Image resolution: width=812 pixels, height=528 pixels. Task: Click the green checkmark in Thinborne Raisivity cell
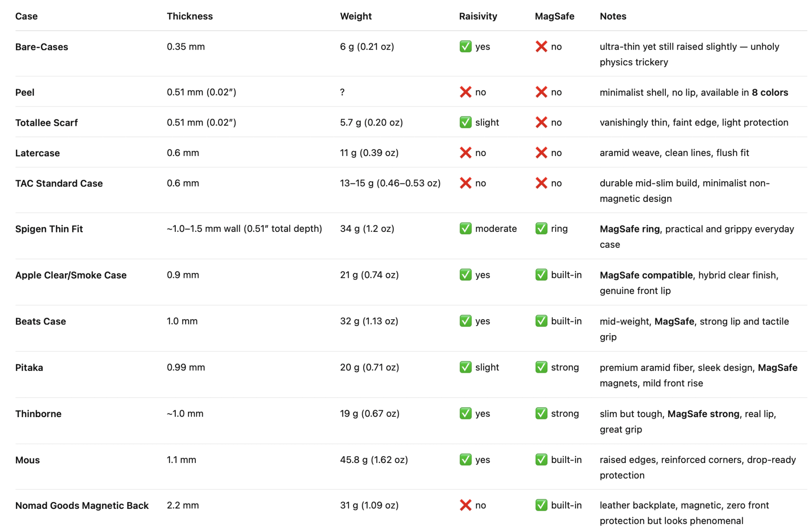pos(465,413)
